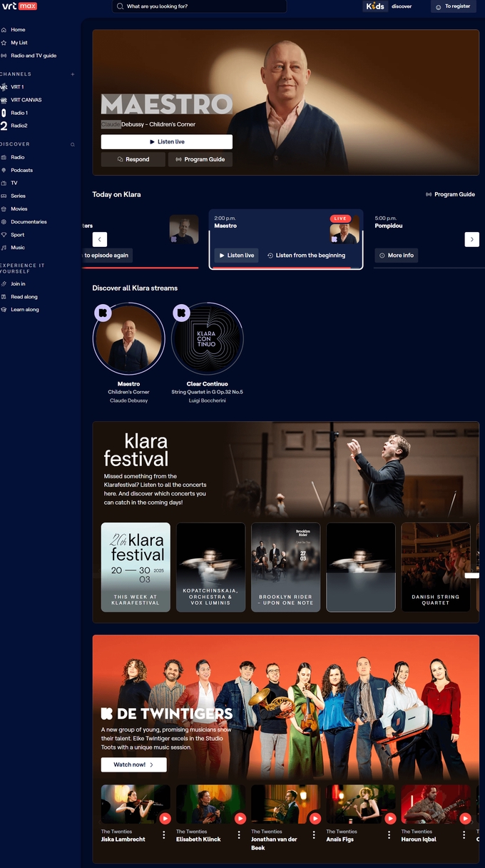This screenshot has width=485, height=868.
Task: Click Listen live in Maestro hero banner
Action: 166,142
